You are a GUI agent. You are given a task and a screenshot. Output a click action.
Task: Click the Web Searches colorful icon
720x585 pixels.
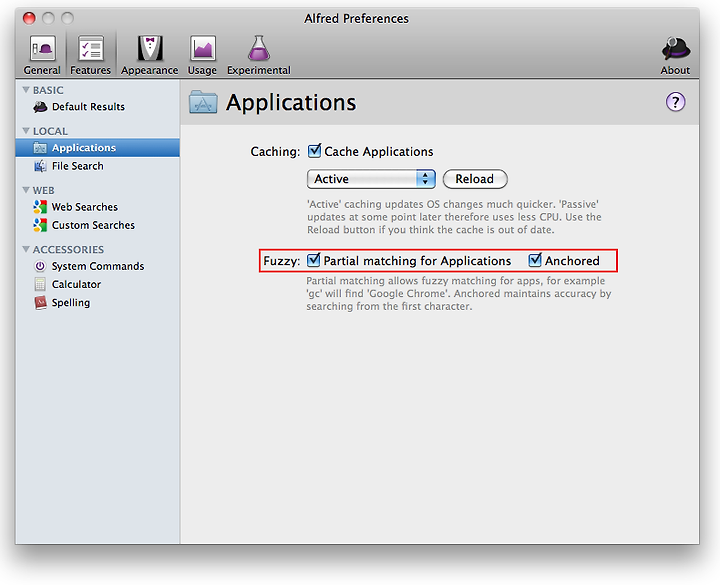(40, 207)
